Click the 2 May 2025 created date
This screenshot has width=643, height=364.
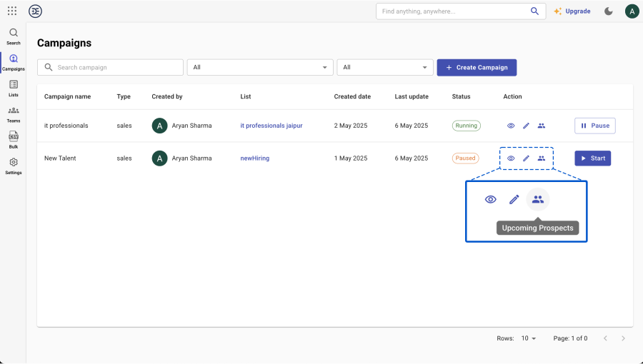[x=351, y=126]
